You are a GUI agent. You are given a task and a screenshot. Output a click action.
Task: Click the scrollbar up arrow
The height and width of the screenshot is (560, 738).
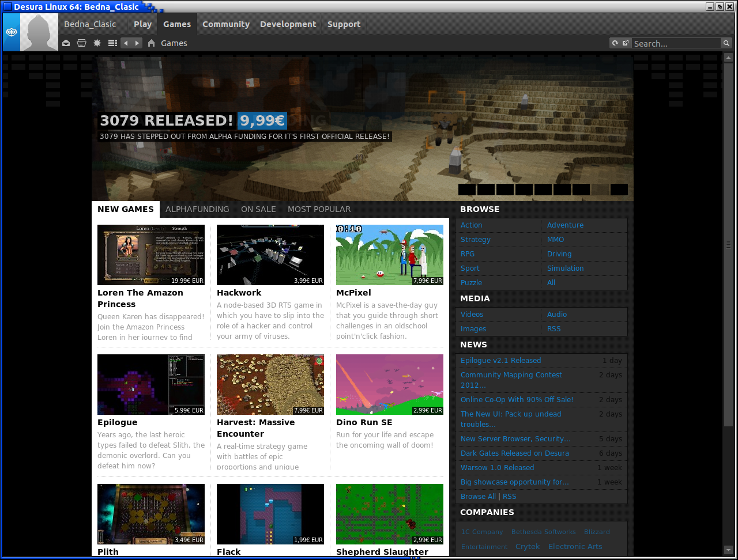pos(728,57)
